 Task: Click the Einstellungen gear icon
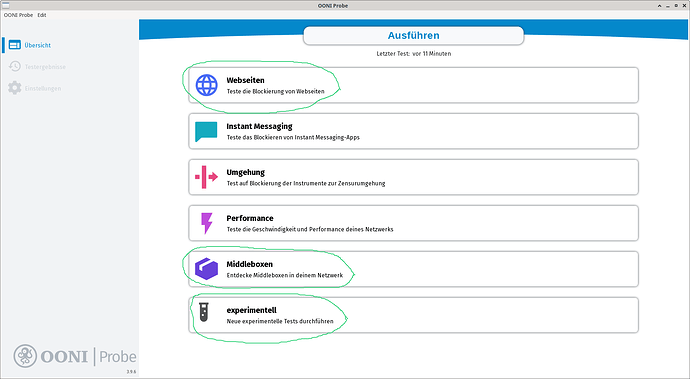[x=15, y=88]
